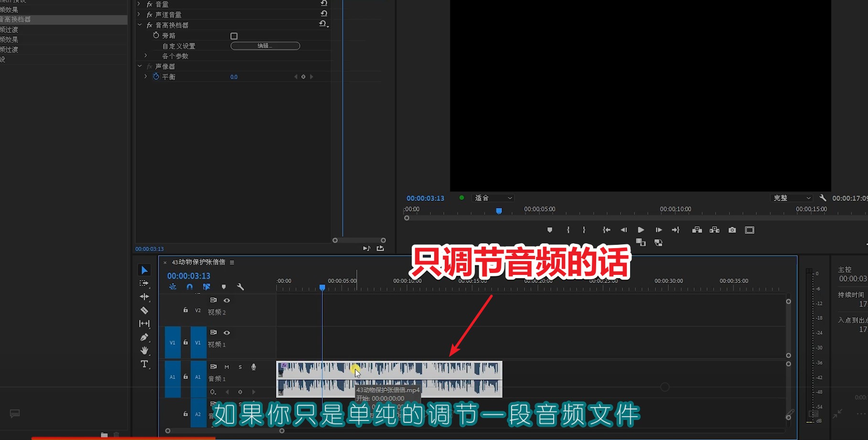Viewport: 868px width, 440px height.
Task: Select 音高换档器 in the effects list
Action: point(17,20)
